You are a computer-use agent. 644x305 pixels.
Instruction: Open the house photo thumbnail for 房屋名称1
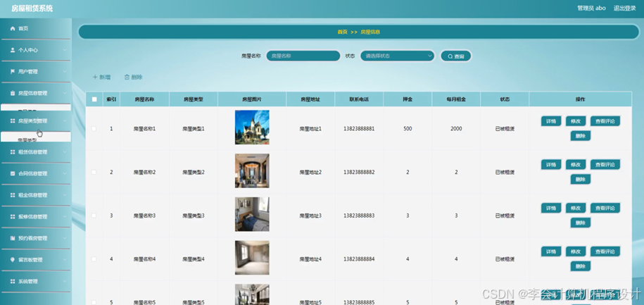click(x=252, y=127)
